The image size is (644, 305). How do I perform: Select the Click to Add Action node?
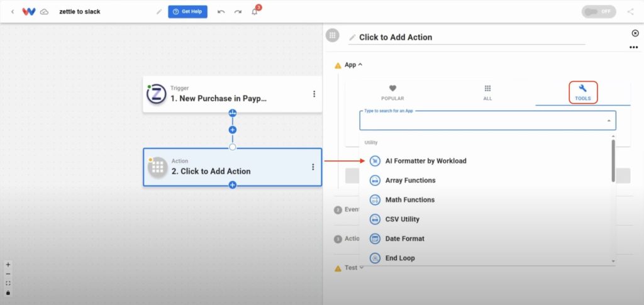233,167
